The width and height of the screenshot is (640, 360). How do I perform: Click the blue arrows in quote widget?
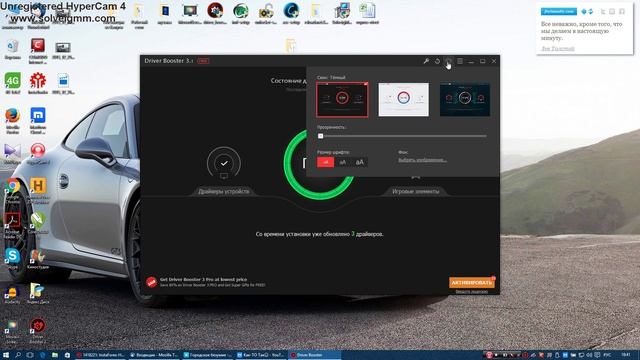click(x=587, y=11)
